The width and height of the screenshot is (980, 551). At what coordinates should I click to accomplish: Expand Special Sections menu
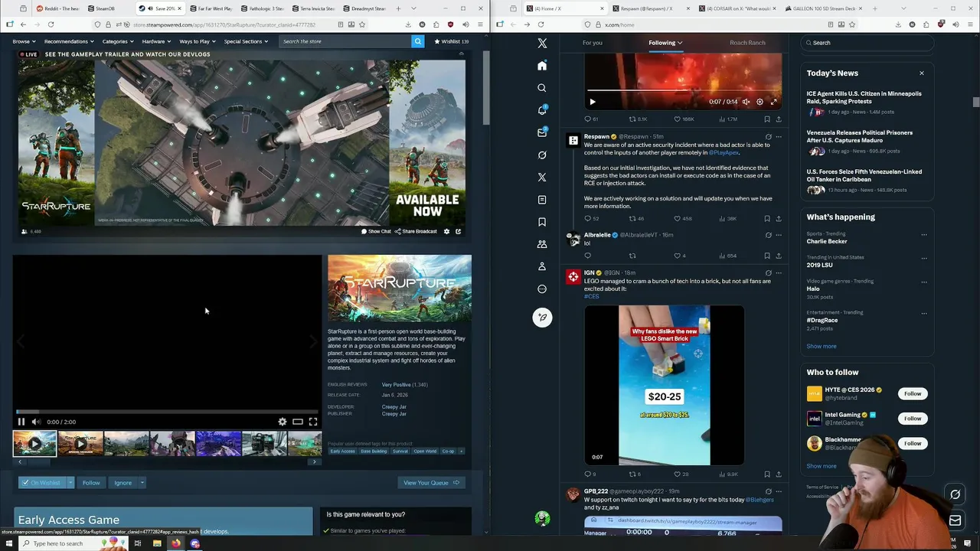pos(246,41)
